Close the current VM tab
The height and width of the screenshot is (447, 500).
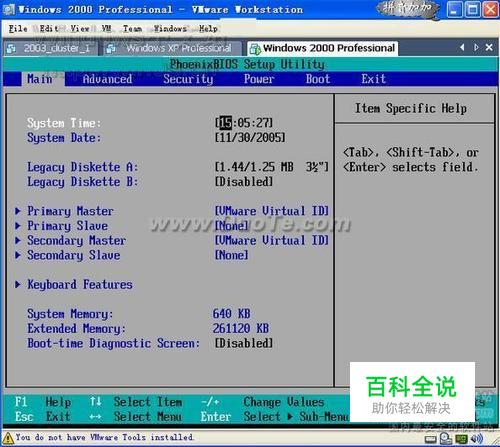coord(489,47)
